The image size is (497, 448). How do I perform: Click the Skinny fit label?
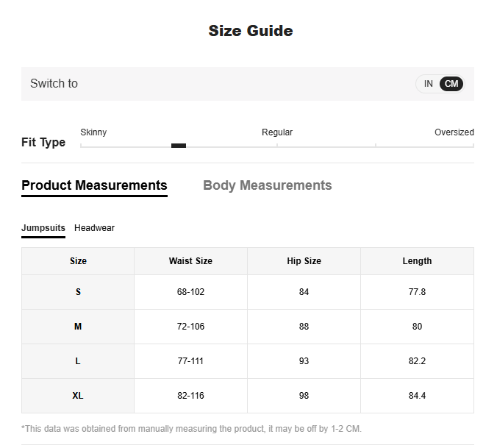coord(93,132)
